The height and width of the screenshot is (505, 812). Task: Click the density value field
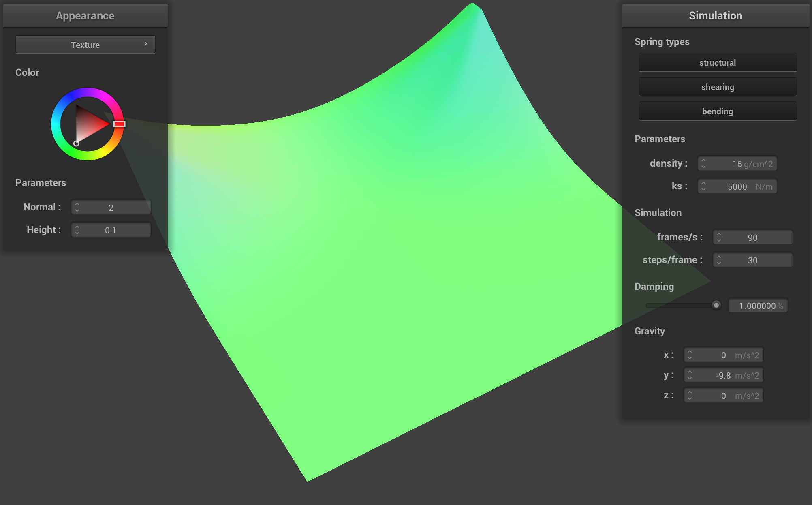(737, 163)
